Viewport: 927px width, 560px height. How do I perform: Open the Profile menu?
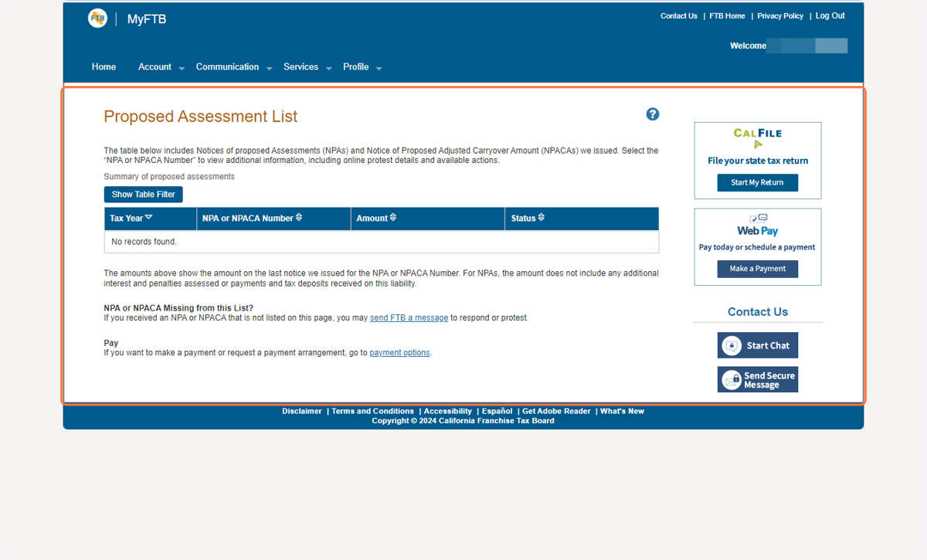(x=355, y=67)
